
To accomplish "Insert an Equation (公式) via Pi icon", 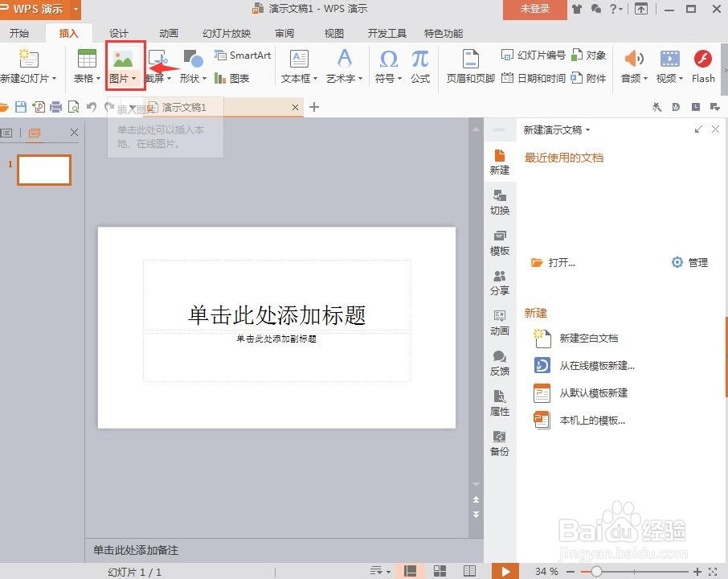I will pyautogui.click(x=419, y=59).
